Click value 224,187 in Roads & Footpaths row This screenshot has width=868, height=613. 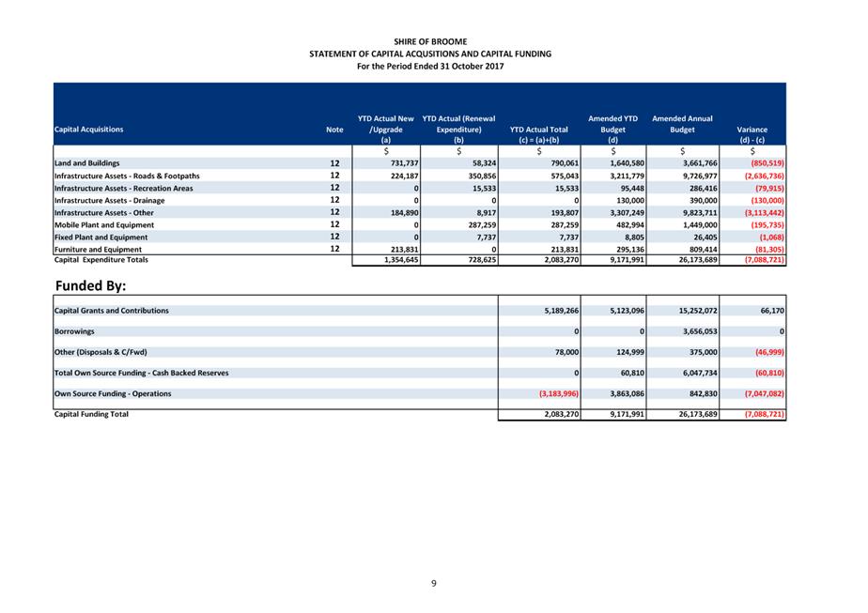[404, 176]
